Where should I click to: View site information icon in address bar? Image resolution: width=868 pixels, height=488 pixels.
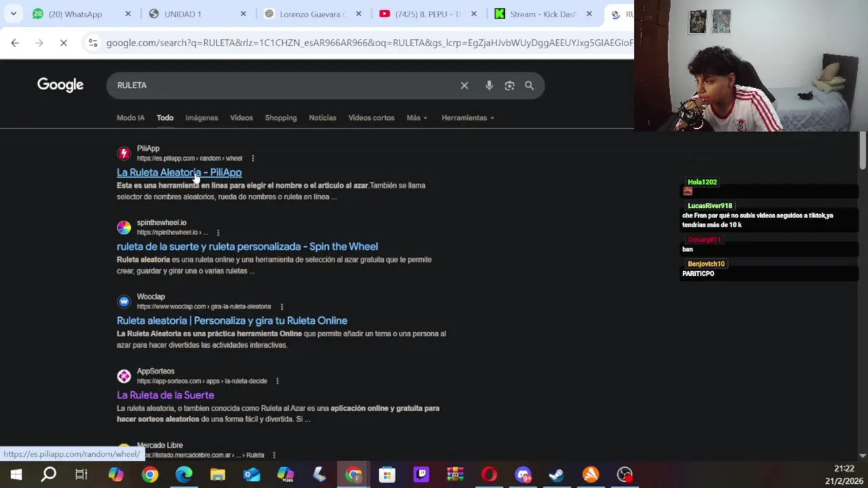tap(92, 43)
